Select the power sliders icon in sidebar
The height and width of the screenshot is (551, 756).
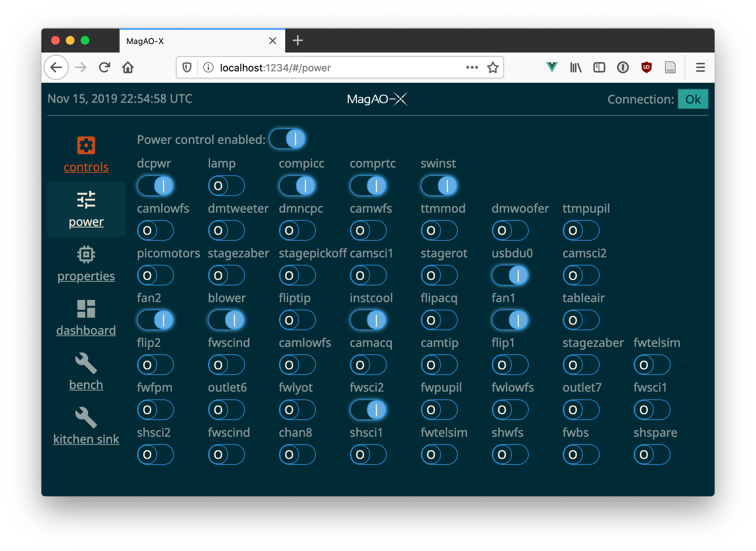click(x=86, y=200)
